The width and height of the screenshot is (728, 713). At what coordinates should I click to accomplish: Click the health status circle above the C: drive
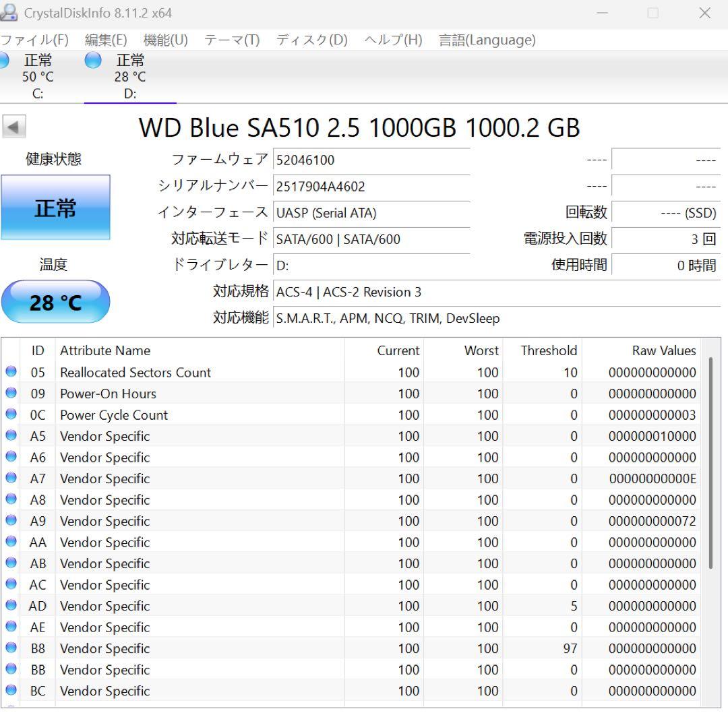pos(4,60)
